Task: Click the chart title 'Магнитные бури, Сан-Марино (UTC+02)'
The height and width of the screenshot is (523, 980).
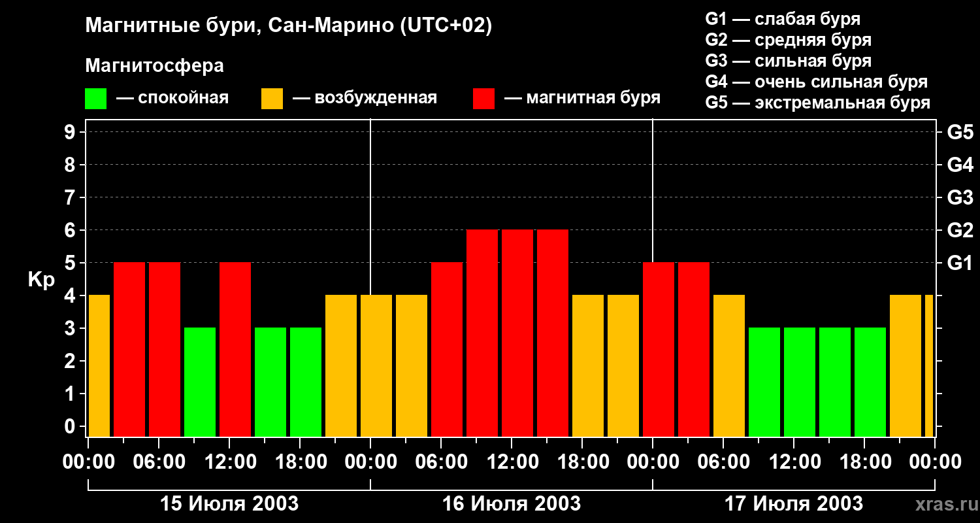Action: [288, 27]
